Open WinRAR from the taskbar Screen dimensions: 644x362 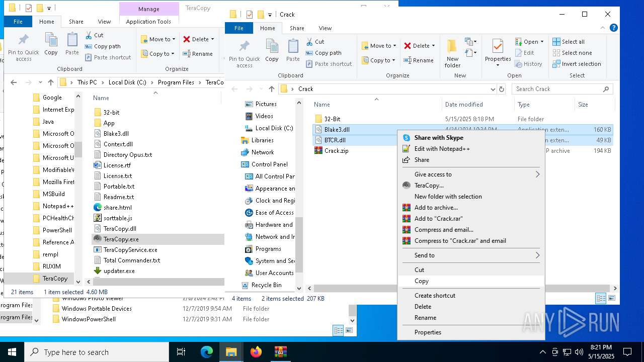point(280,352)
